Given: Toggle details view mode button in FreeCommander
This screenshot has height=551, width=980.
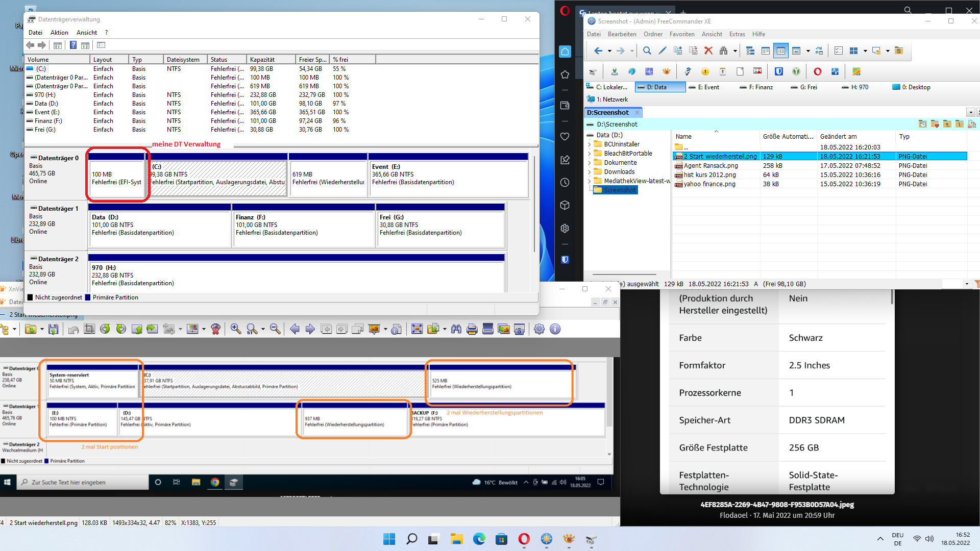Looking at the screenshot, I should pyautogui.click(x=780, y=51).
